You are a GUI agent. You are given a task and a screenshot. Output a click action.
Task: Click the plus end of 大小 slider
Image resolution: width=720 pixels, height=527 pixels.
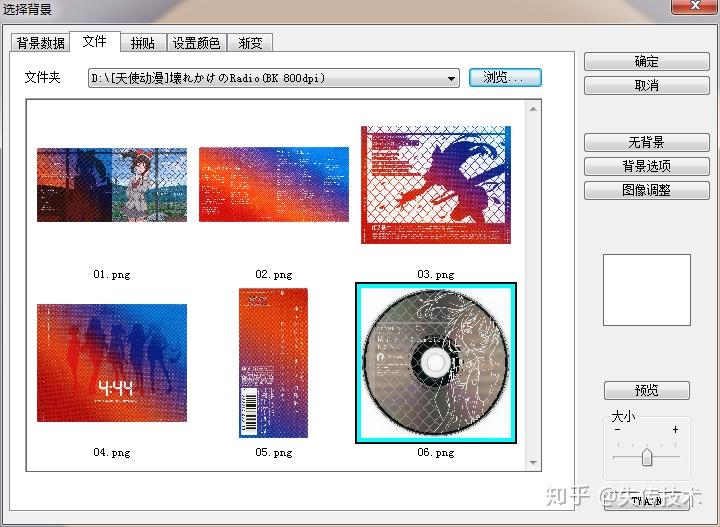click(x=675, y=430)
